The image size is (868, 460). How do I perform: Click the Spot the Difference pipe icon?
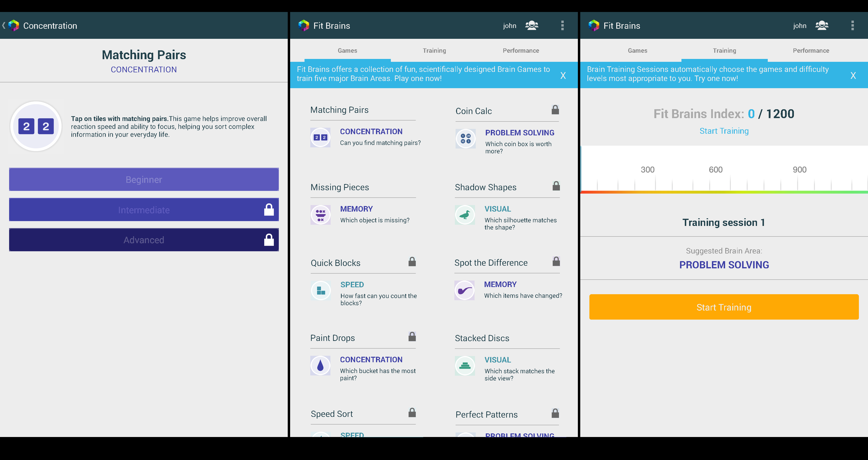point(465,290)
